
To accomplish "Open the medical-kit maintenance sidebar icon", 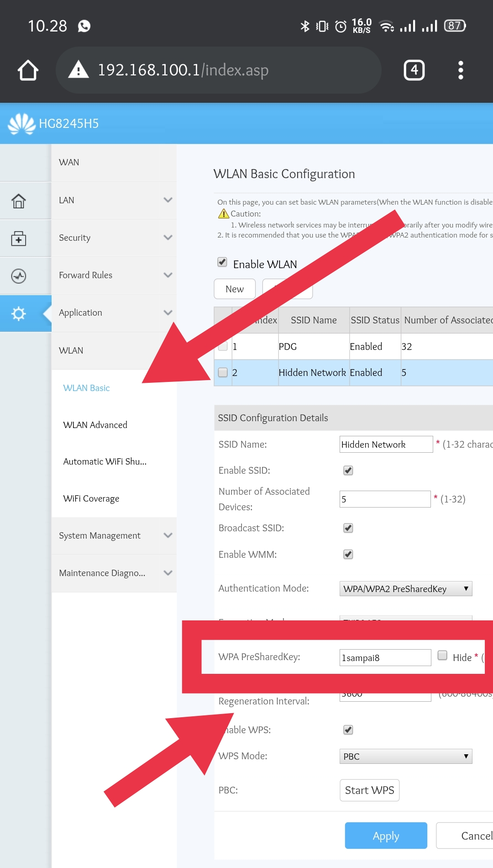I will [19, 238].
